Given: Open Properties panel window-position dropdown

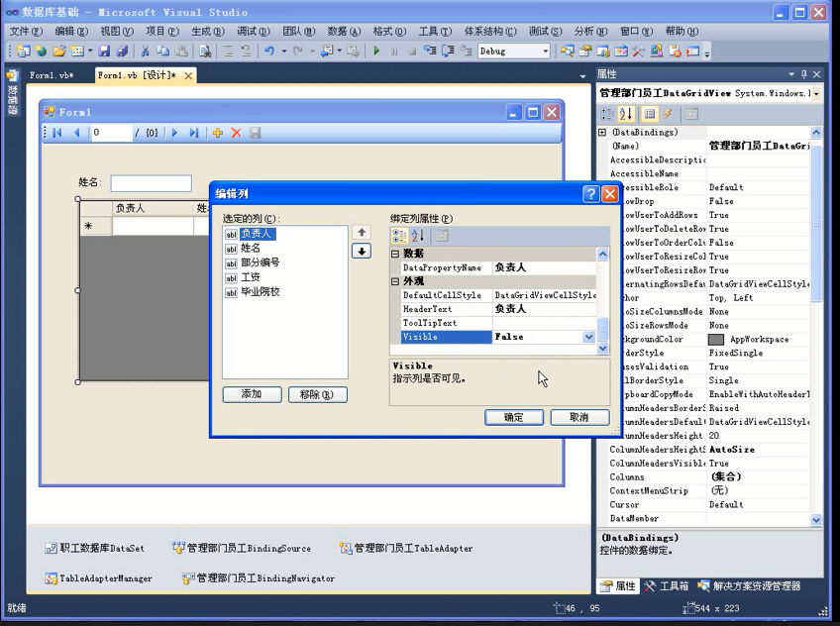Looking at the screenshot, I should tap(791, 74).
